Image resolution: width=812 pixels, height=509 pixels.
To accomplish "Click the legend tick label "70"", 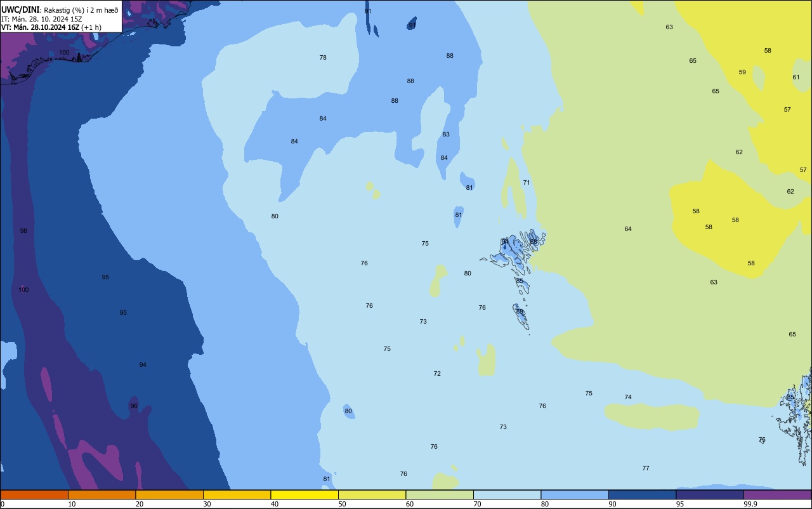I will (x=477, y=504).
